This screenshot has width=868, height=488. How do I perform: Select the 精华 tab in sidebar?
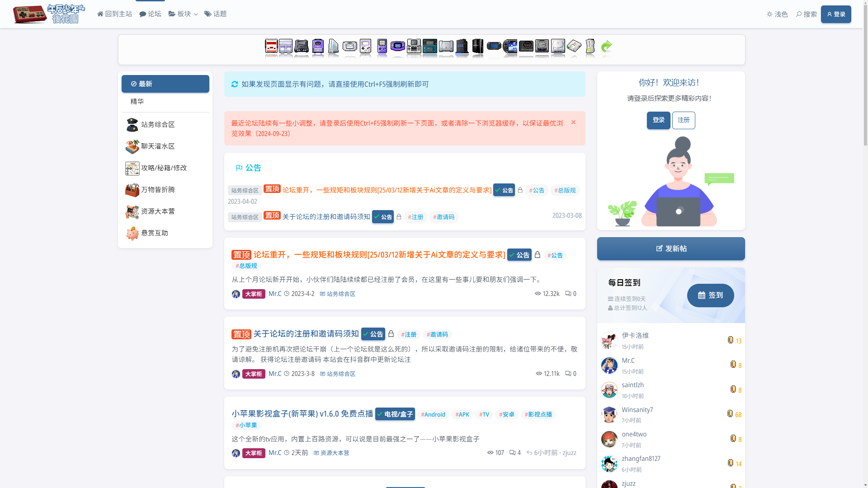point(137,102)
